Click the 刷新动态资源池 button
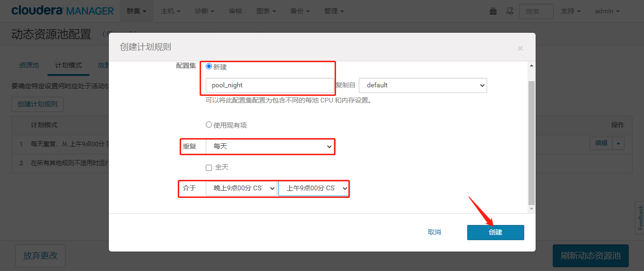 click(x=591, y=256)
